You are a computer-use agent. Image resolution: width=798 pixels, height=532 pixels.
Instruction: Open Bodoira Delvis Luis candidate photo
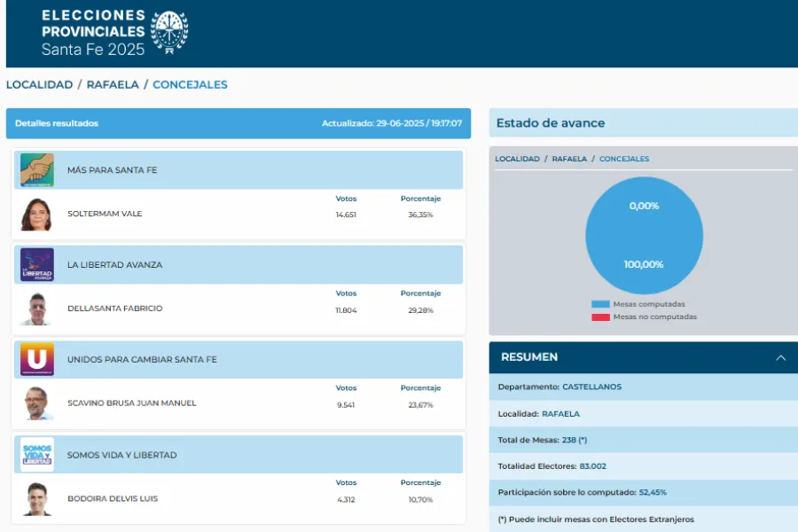pyautogui.click(x=37, y=498)
